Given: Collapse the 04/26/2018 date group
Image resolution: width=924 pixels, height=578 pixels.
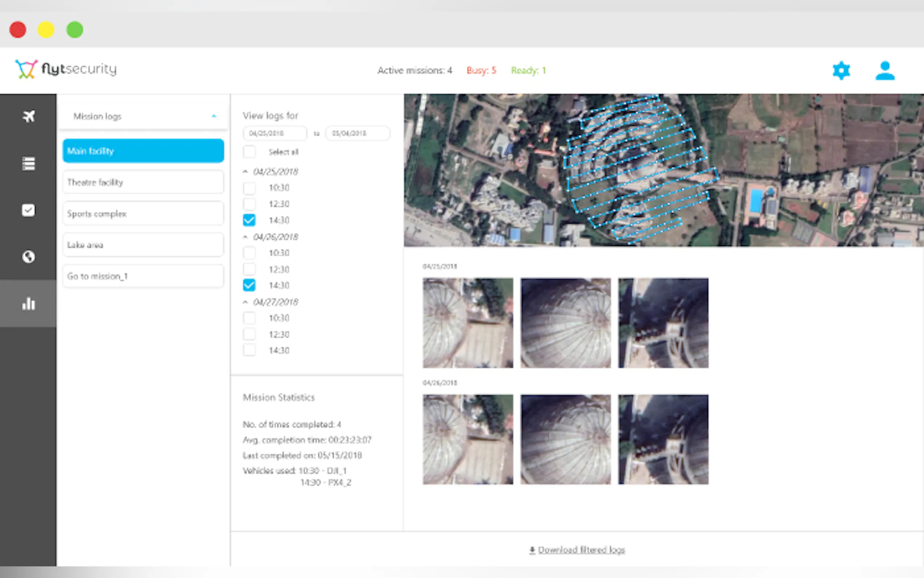Looking at the screenshot, I should coord(246,237).
